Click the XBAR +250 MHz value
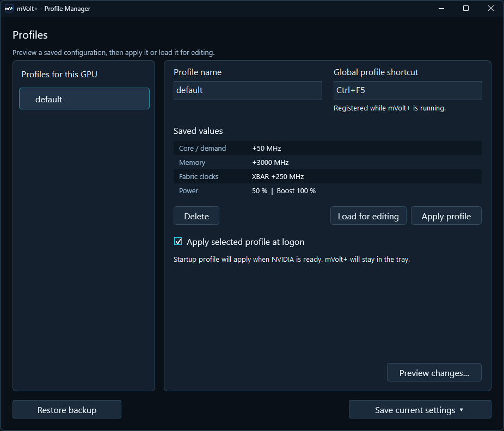 278,176
